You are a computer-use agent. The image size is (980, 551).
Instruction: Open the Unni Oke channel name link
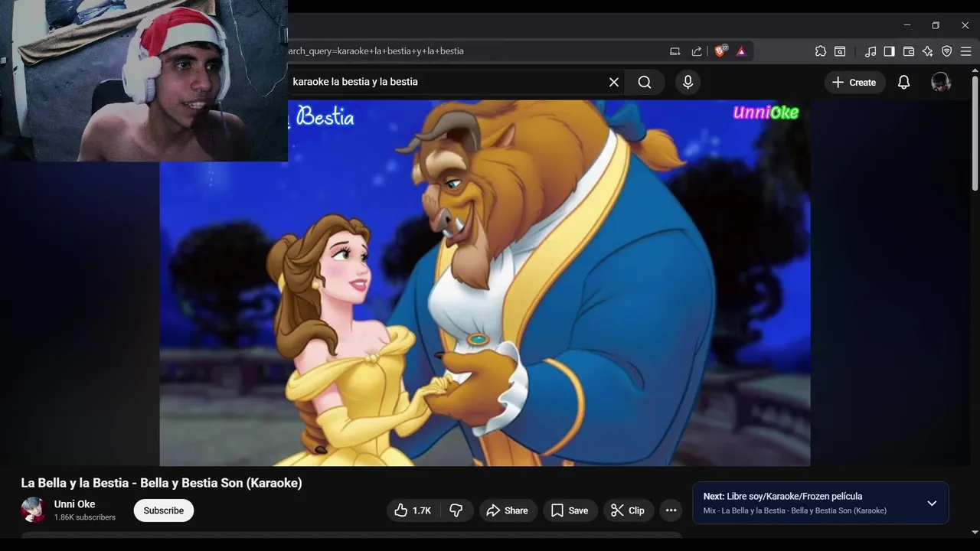[74, 504]
